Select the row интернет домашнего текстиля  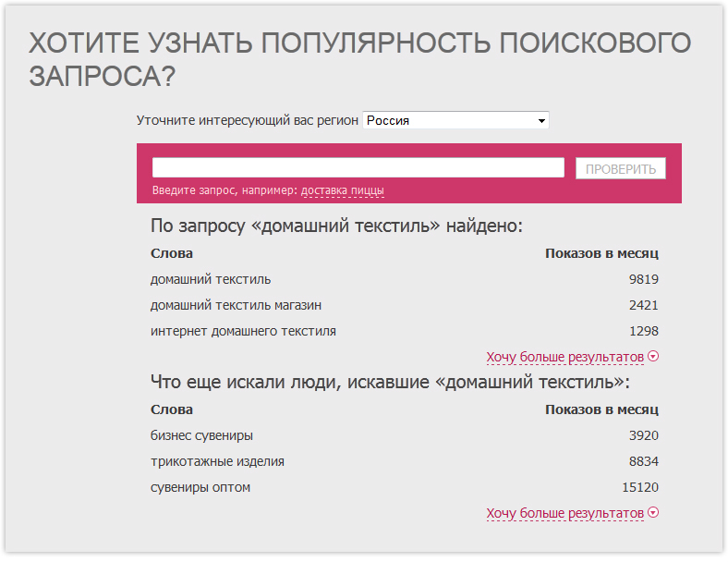pos(405,331)
